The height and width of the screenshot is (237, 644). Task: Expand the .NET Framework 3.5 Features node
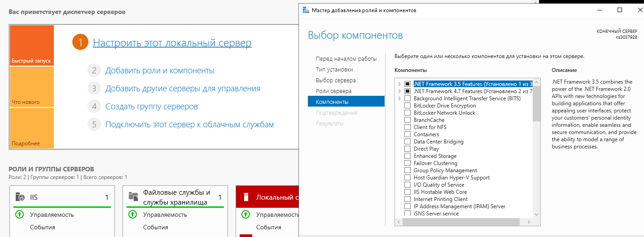point(400,84)
